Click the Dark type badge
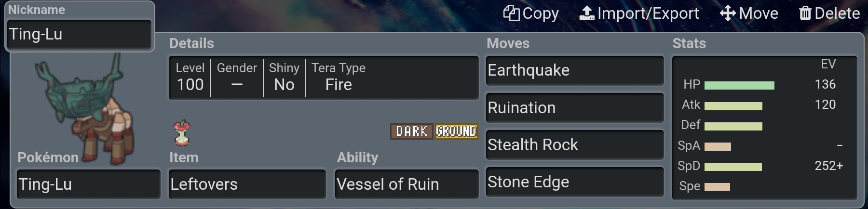 pos(411,131)
